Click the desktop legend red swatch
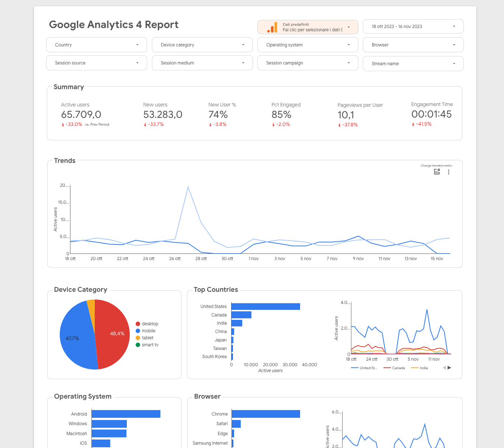Viewport: 504px width, 448px height. tap(138, 324)
